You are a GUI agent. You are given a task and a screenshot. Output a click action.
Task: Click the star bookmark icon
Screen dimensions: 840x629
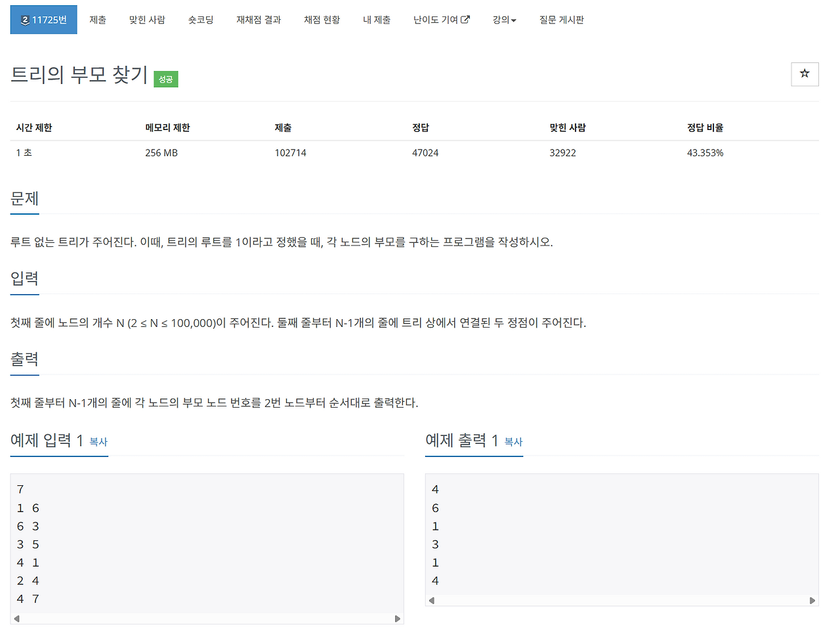[x=805, y=74]
